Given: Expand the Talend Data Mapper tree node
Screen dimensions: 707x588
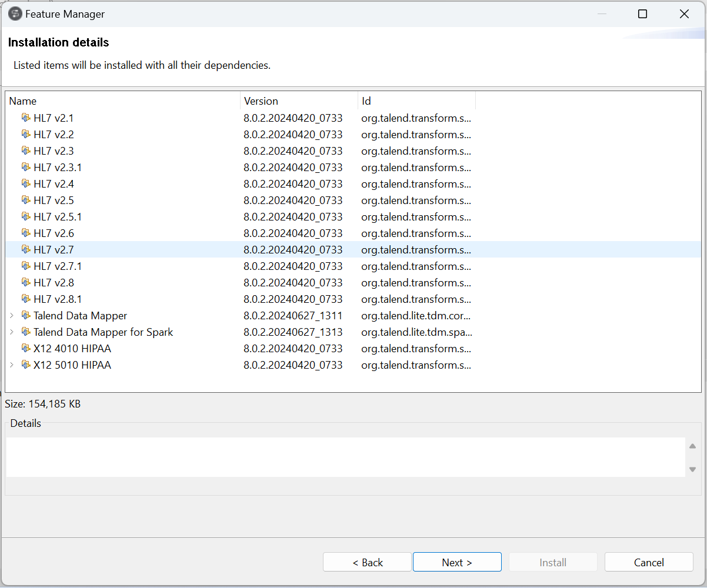Looking at the screenshot, I should 12,316.
